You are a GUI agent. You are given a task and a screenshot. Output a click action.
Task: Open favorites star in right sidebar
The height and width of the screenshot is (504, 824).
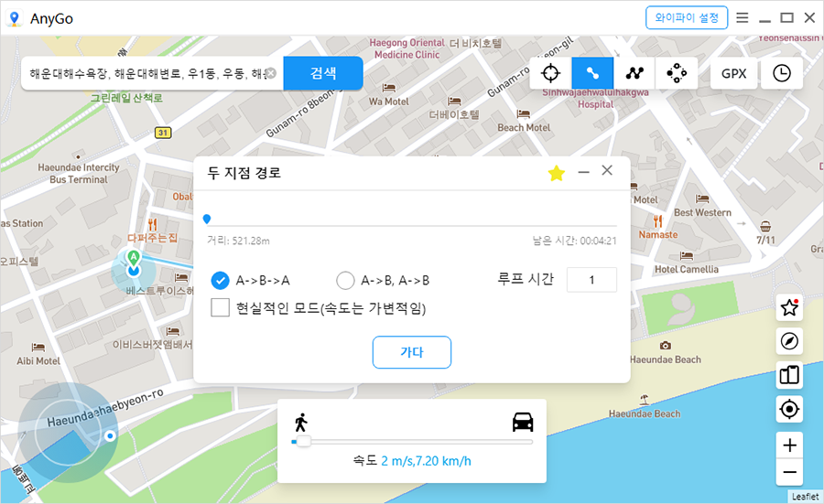point(789,308)
